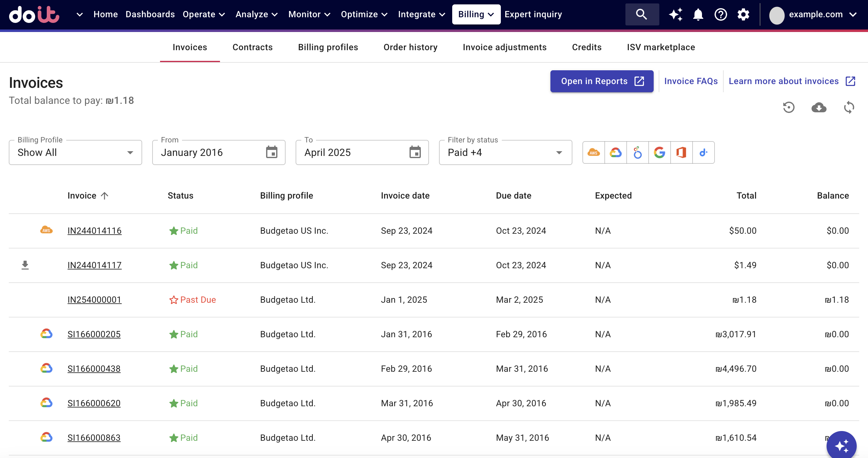Expand the example.com account menu
This screenshot has height=458, width=868.
(822, 14)
